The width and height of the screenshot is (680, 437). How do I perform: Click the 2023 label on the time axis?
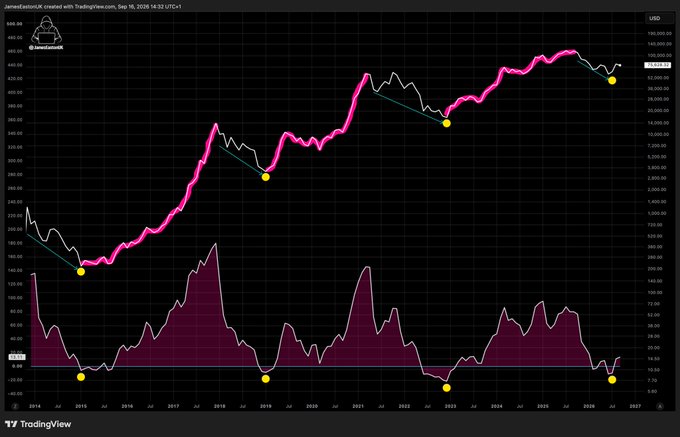pyautogui.click(x=451, y=407)
